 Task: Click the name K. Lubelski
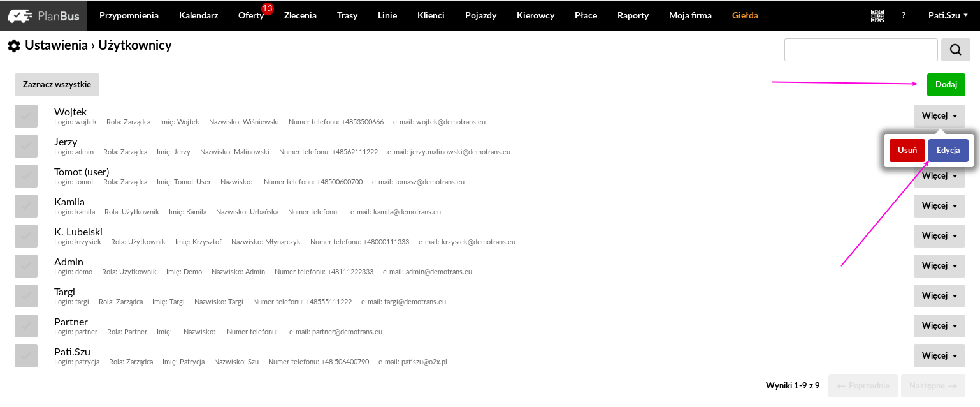[x=78, y=232]
